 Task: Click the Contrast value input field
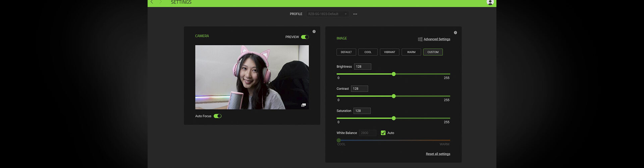coord(360,89)
